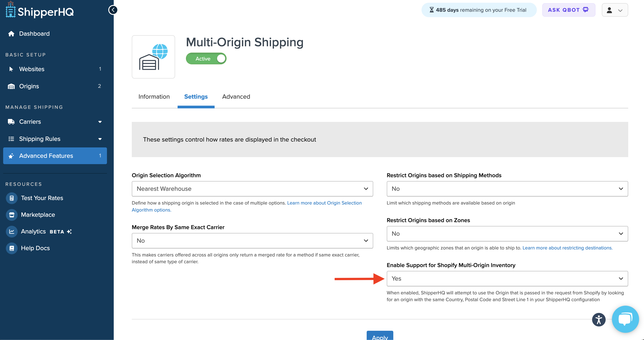Open the accessibility options icon

point(598,319)
